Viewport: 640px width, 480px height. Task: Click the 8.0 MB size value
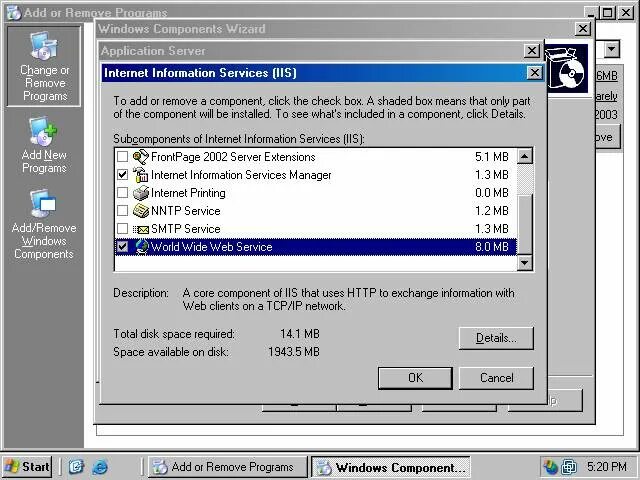492,247
